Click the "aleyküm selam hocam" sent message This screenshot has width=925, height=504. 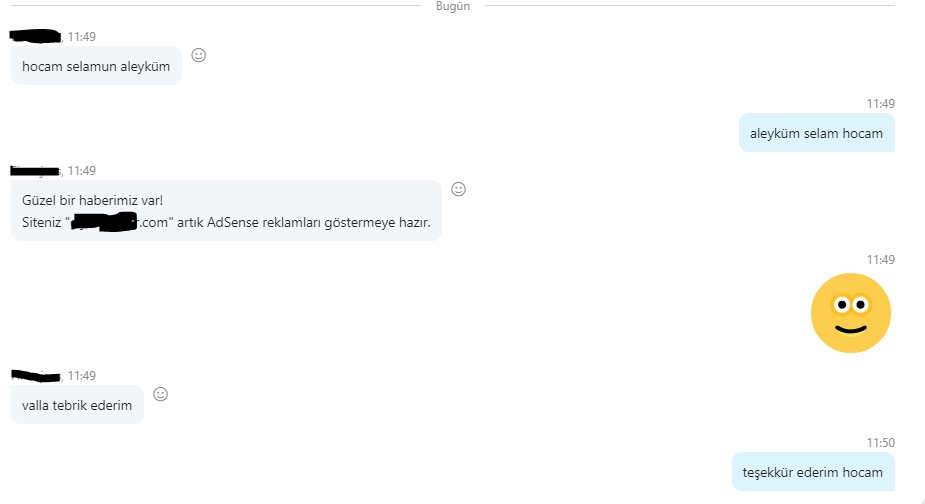click(x=816, y=133)
